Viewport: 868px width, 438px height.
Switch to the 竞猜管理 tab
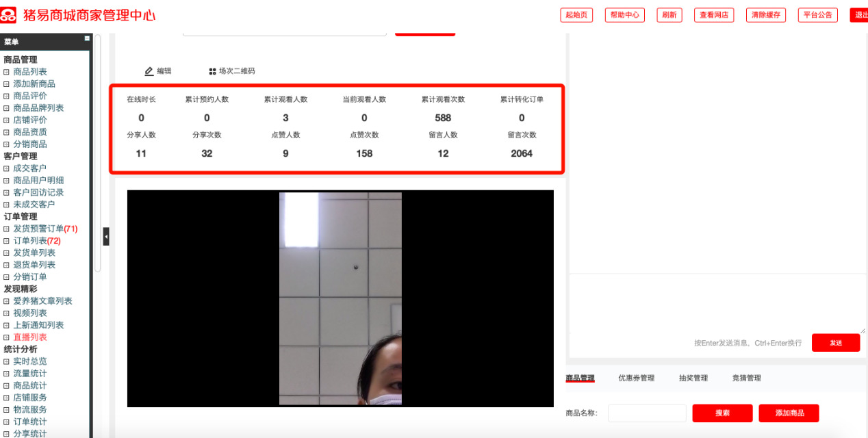[746, 378]
